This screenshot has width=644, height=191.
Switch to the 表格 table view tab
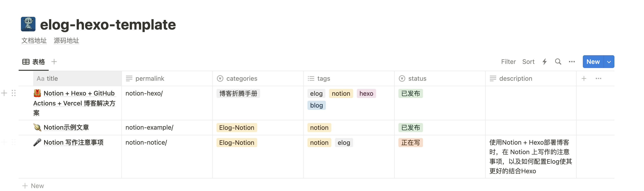(x=34, y=62)
